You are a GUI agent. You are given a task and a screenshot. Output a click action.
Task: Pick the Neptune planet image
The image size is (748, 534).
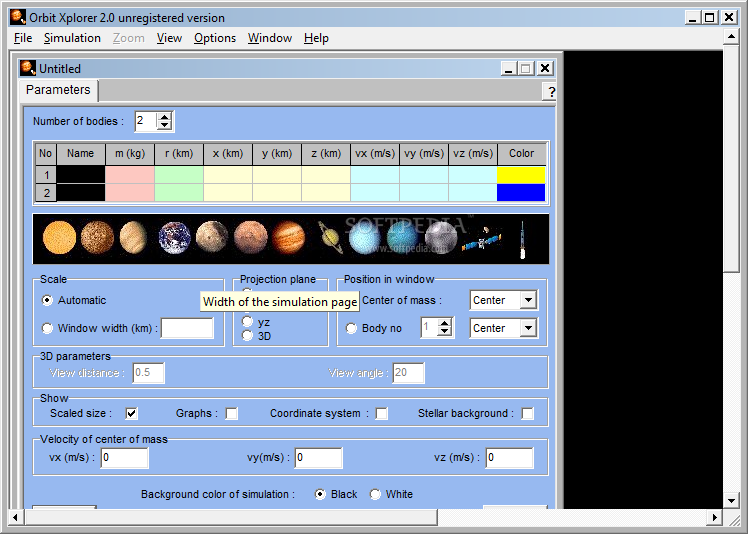point(402,237)
